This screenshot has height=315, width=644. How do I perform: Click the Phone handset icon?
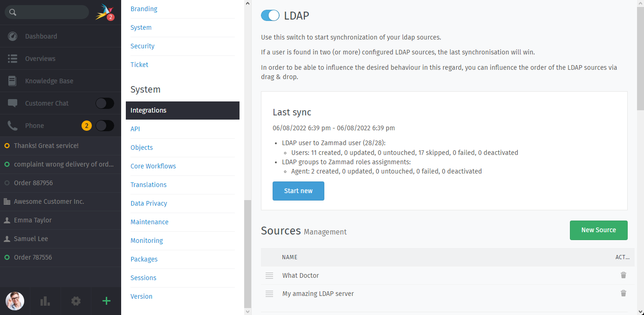13,126
